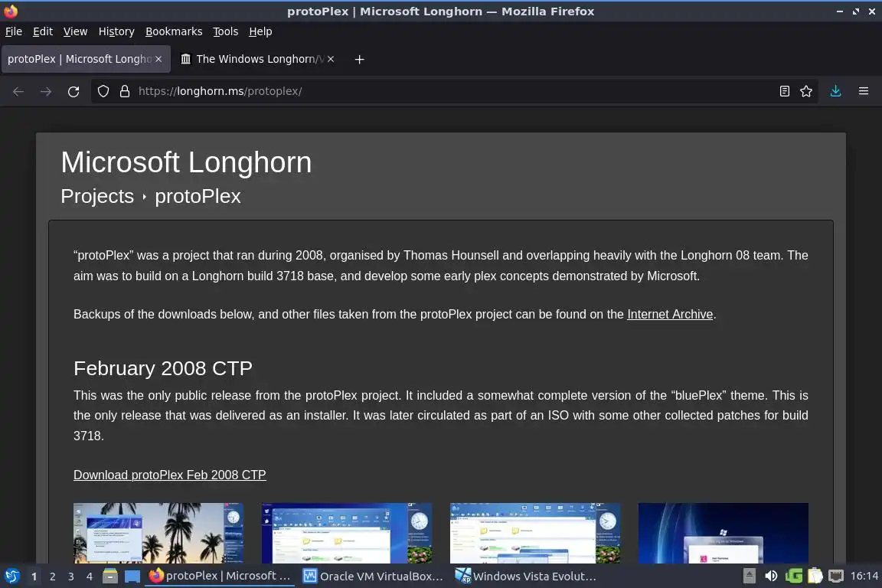Screen dimensions: 882x588
Task: Reload the page with the refresh icon
Action: pyautogui.click(x=73, y=91)
